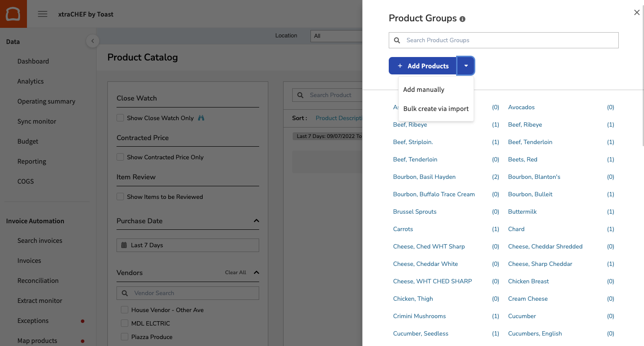The width and height of the screenshot is (644, 346).
Task: Open the Add Products dropdown arrow
Action: [466, 65]
